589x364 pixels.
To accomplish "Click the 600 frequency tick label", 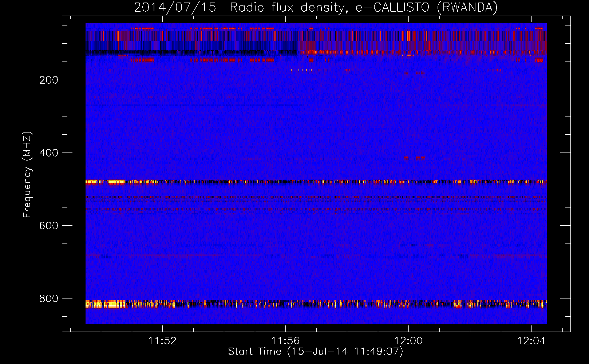I will pyautogui.click(x=49, y=226).
